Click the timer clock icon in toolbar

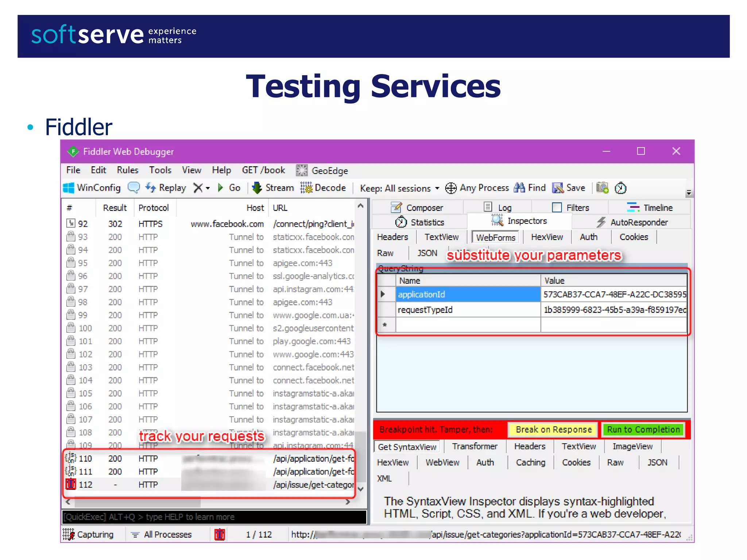point(620,188)
